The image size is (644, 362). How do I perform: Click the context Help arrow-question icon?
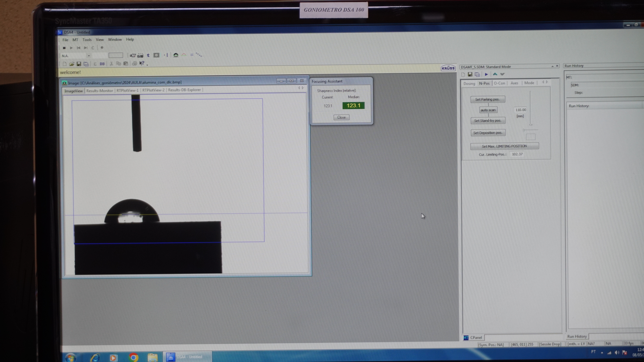point(142,63)
